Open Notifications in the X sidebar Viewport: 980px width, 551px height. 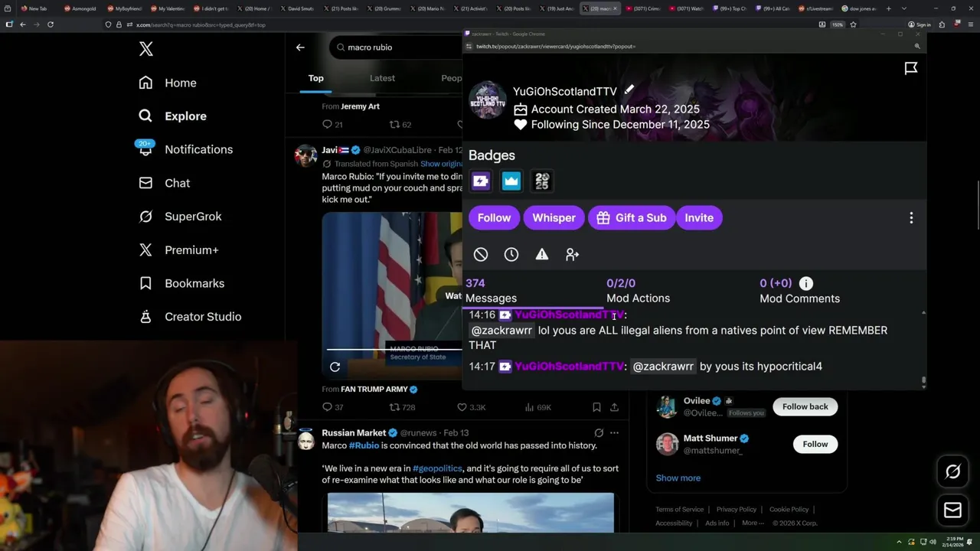(x=185, y=149)
